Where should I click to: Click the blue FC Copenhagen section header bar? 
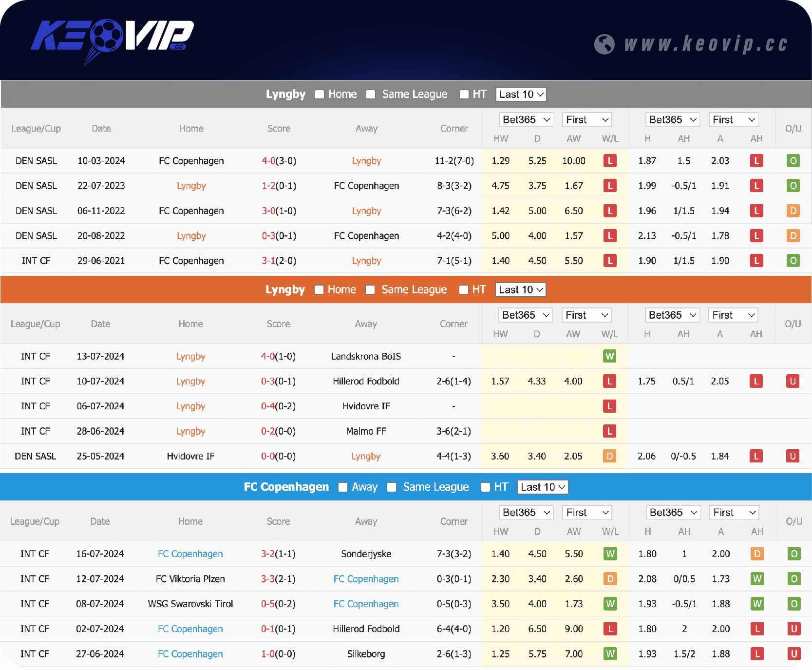(x=146, y=487)
